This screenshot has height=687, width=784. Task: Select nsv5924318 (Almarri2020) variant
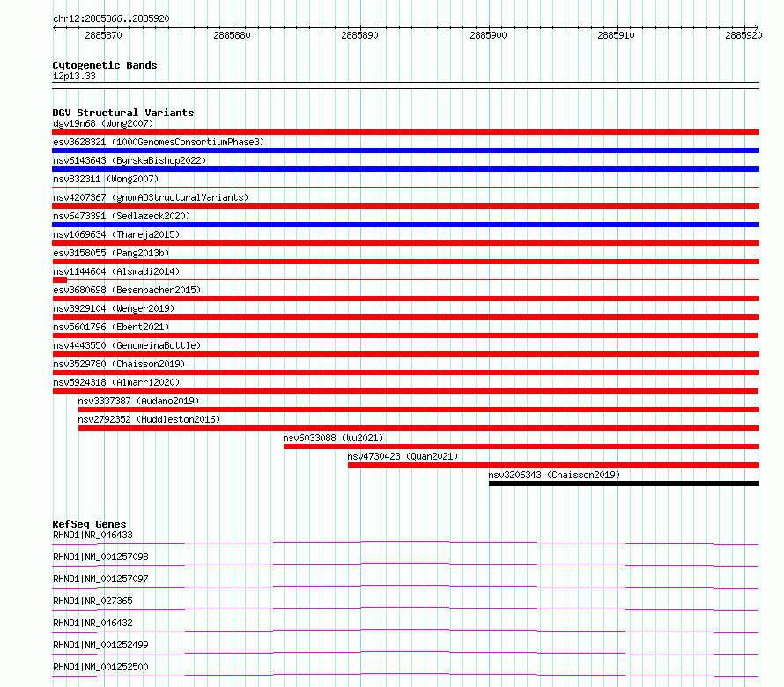(116, 382)
